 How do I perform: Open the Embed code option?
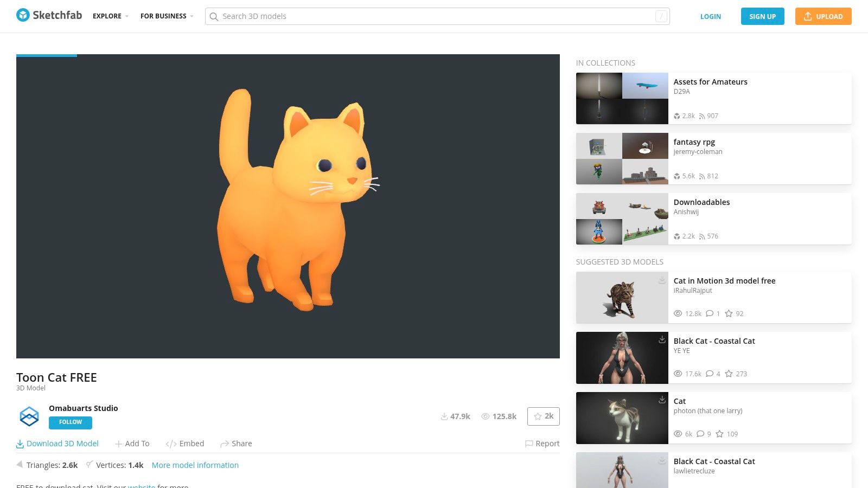pyautogui.click(x=185, y=444)
